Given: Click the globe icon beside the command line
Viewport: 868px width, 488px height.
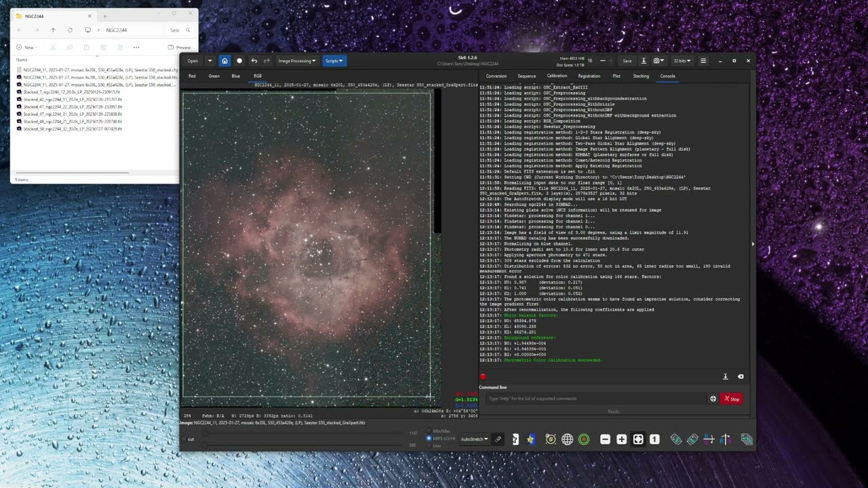Looking at the screenshot, I should pos(713,399).
